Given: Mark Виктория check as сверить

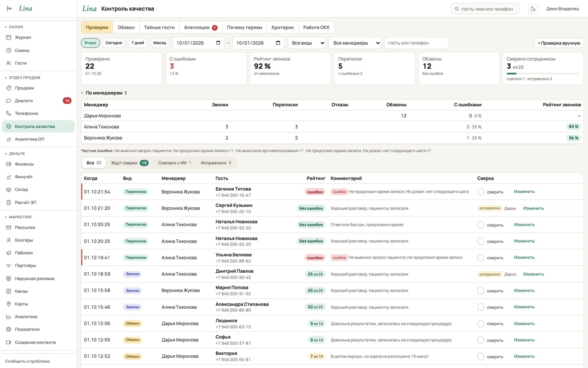Looking at the screenshot, I should [x=481, y=357].
